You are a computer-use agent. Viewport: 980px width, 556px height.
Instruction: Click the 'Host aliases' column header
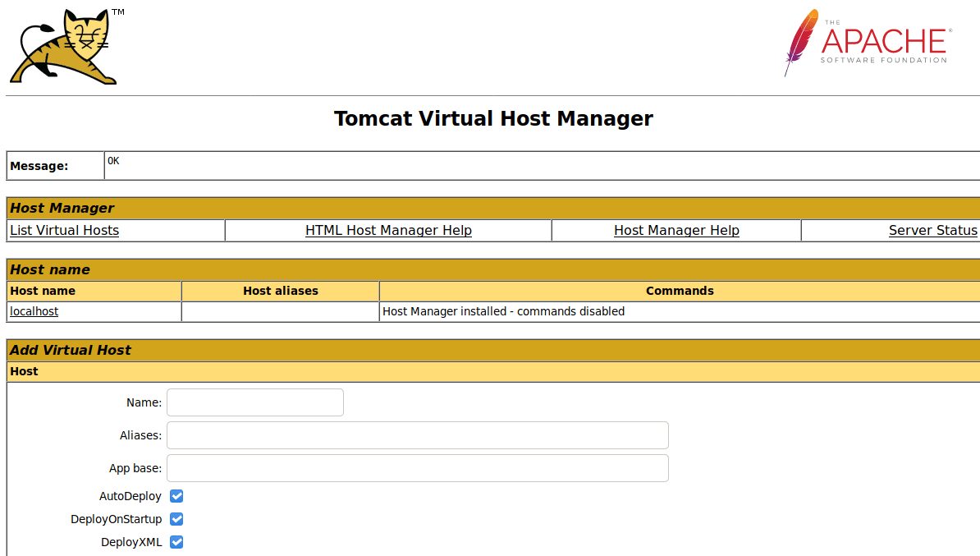coord(280,291)
